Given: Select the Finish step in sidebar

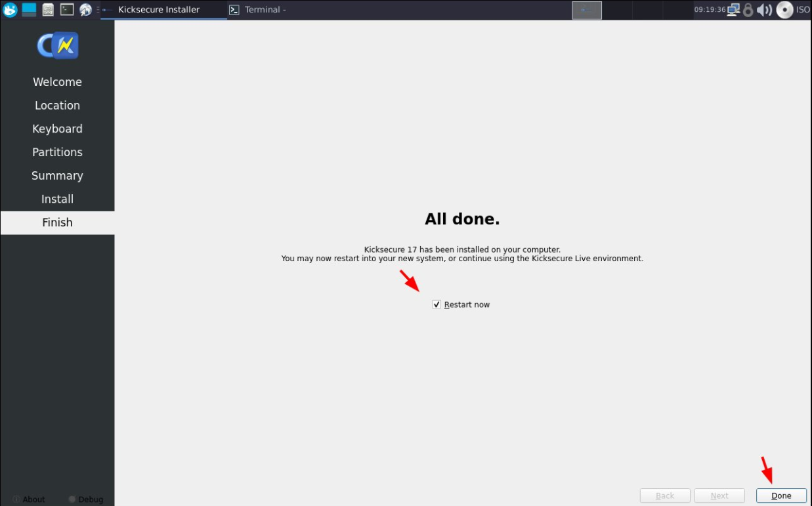Looking at the screenshot, I should click(x=57, y=222).
